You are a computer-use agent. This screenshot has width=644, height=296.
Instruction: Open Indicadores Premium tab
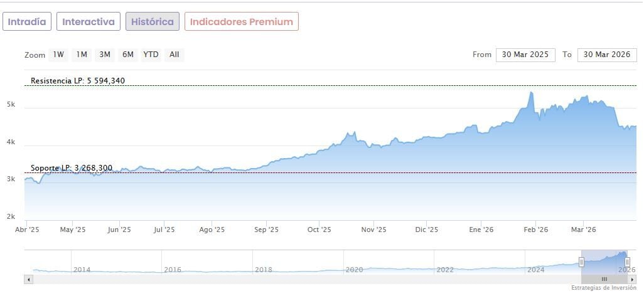242,21
